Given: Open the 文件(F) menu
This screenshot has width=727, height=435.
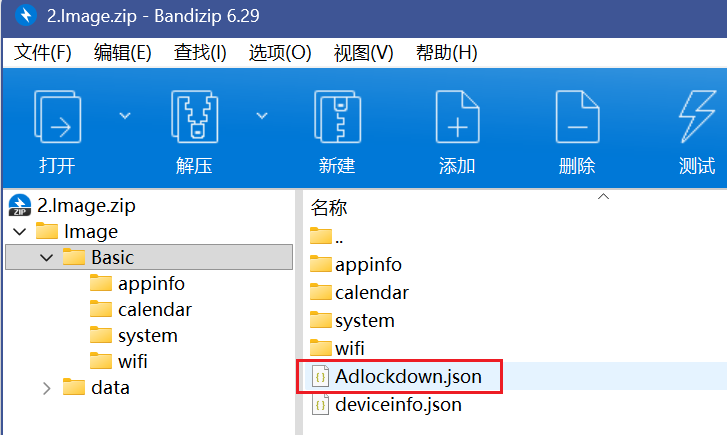Looking at the screenshot, I should [43, 52].
